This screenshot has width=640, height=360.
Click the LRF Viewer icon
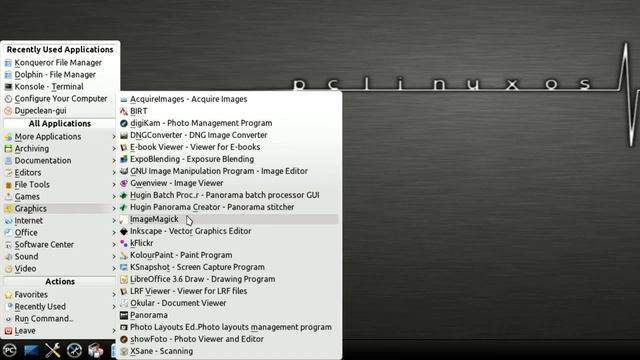[124, 291]
